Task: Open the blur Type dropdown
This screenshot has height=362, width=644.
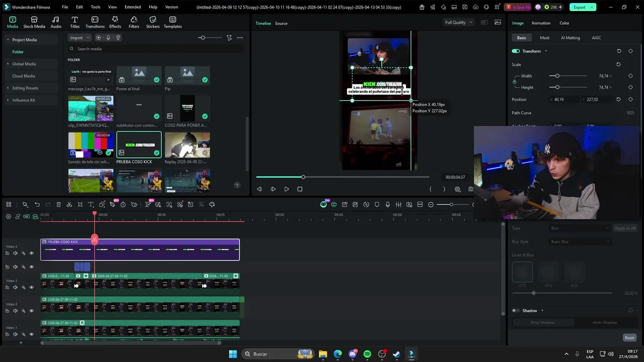Action: tap(580, 228)
